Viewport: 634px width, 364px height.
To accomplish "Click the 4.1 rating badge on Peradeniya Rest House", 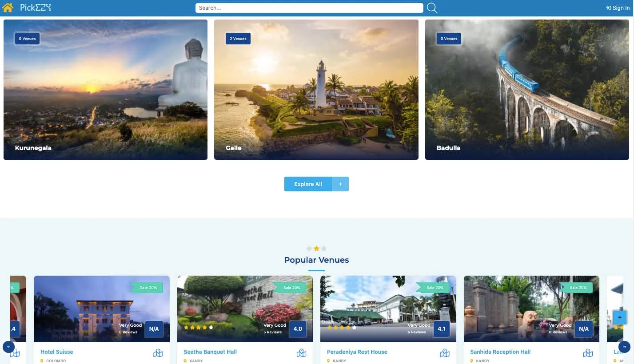I will coord(441,329).
